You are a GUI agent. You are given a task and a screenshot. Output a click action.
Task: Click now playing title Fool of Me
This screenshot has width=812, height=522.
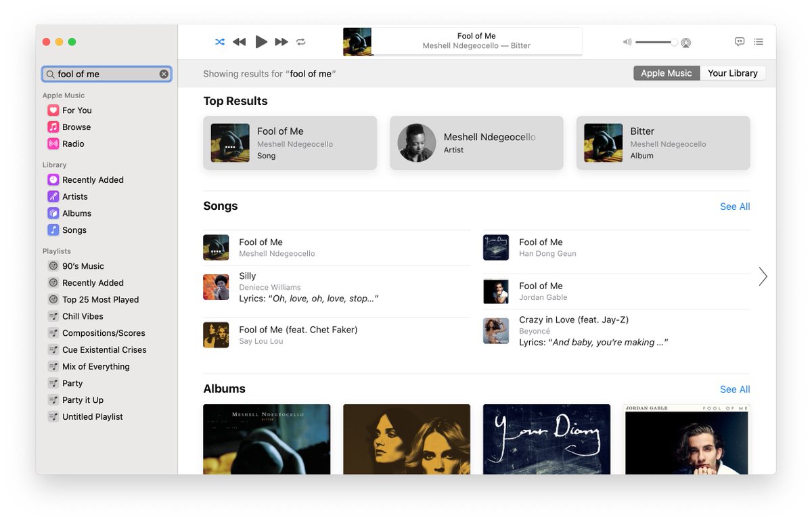pos(476,36)
